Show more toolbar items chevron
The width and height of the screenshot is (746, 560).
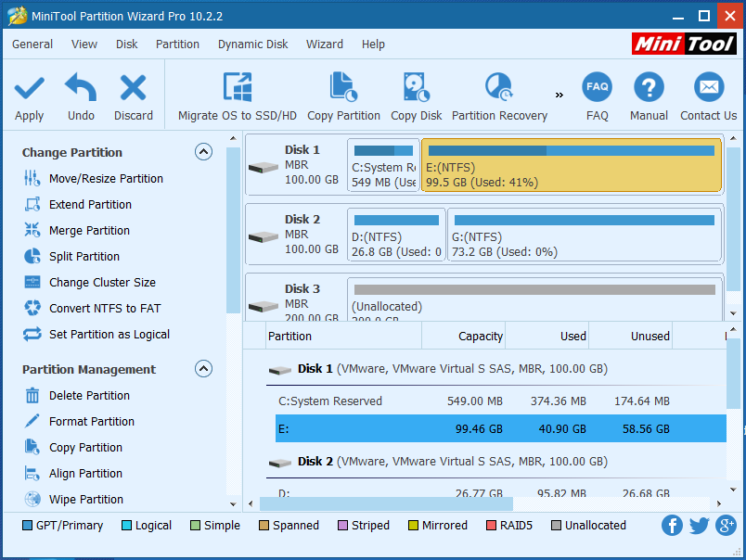pyautogui.click(x=559, y=95)
